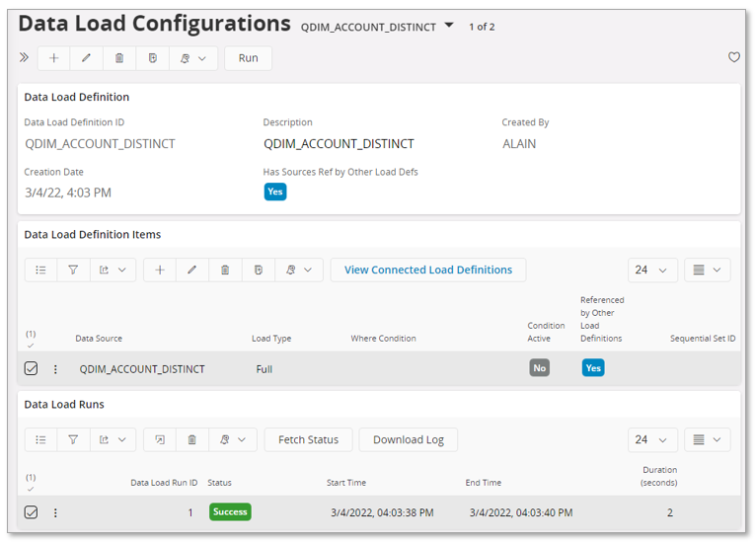Click the Run button
Screen dimensions: 756x544
pyautogui.click(x=248, y=58)
